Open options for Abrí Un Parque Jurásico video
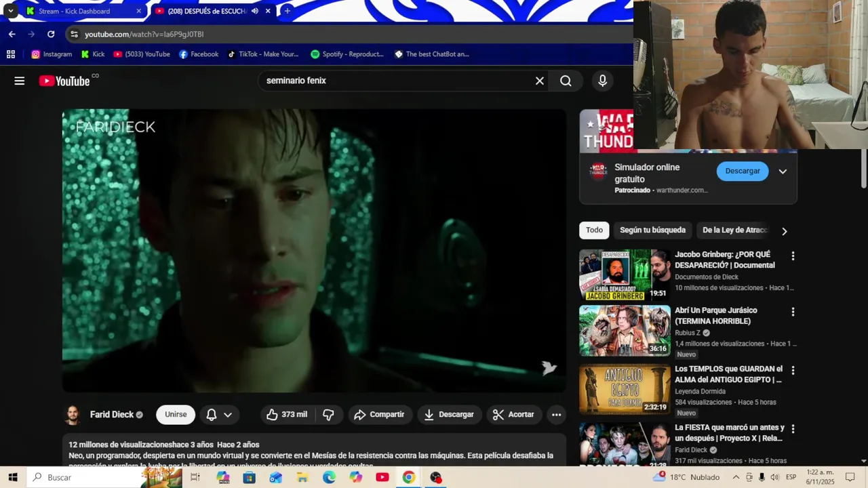 tap(793, 312)
